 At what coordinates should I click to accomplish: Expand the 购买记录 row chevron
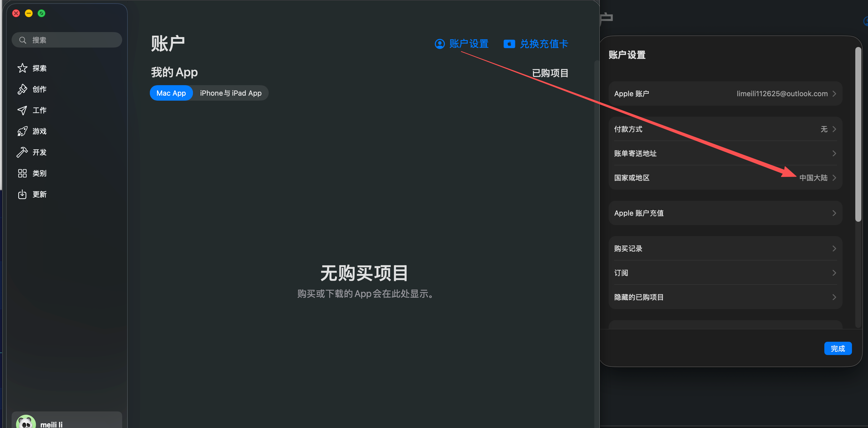(x=834, y=248)
